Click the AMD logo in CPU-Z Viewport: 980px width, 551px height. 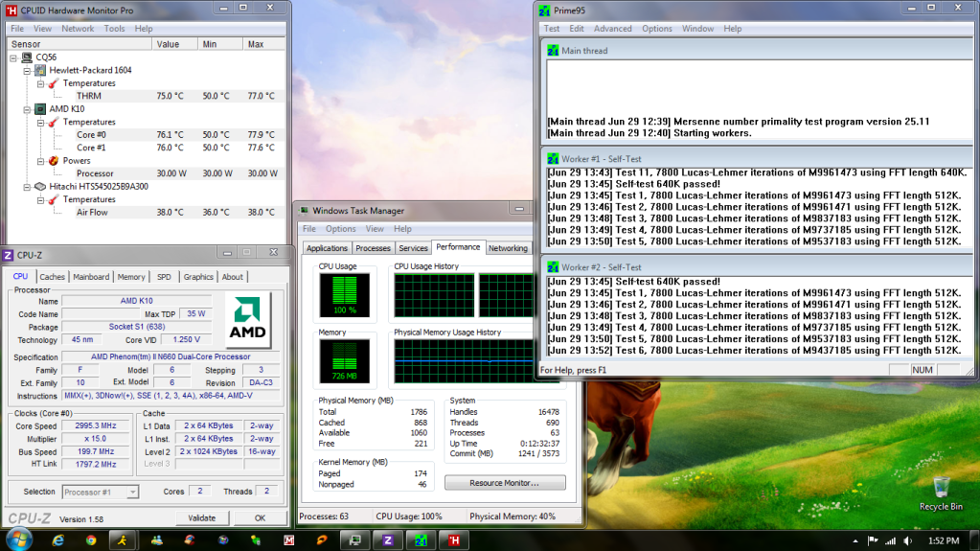click(248, 319)
